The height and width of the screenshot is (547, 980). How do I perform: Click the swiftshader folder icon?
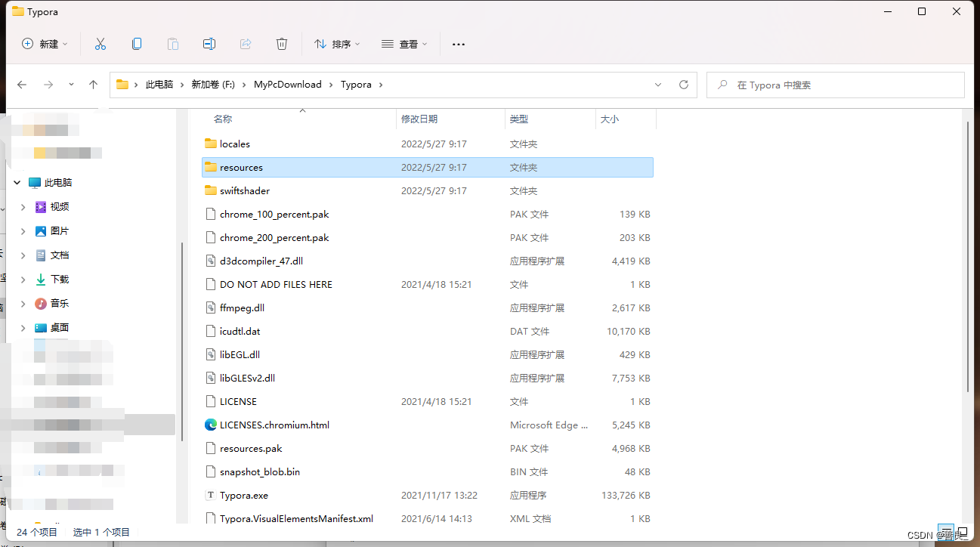coord(211,190)
